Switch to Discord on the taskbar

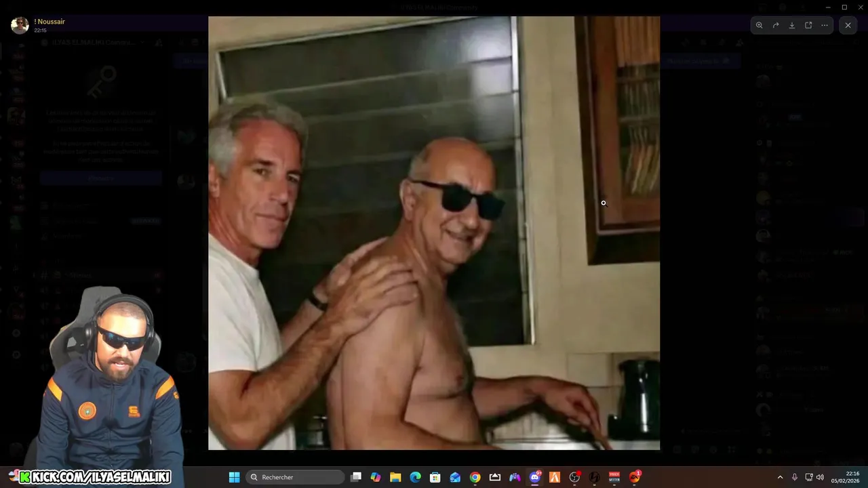tap(535, 477)
